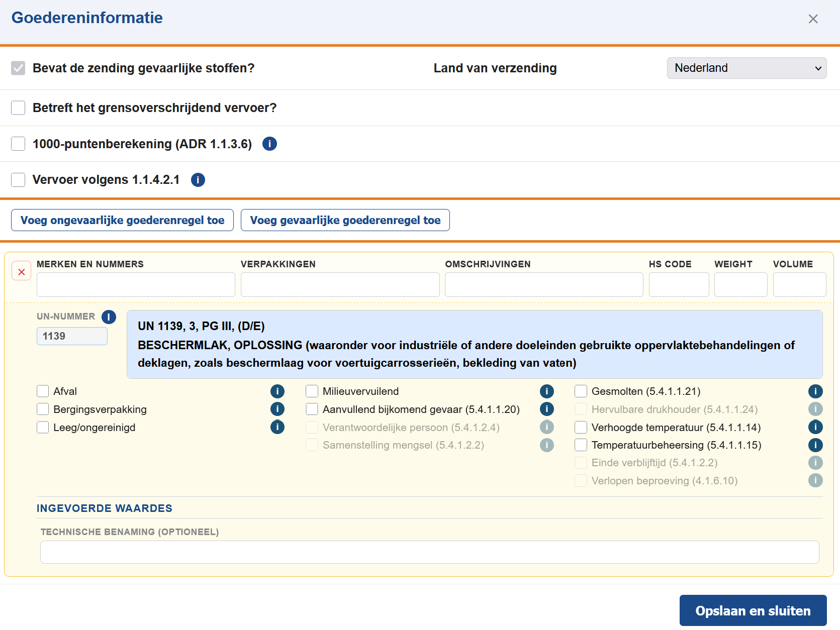Toggle Aanvullend bijkomend gevaar checkbox
The image size is (840, 630).
[312, 409]
